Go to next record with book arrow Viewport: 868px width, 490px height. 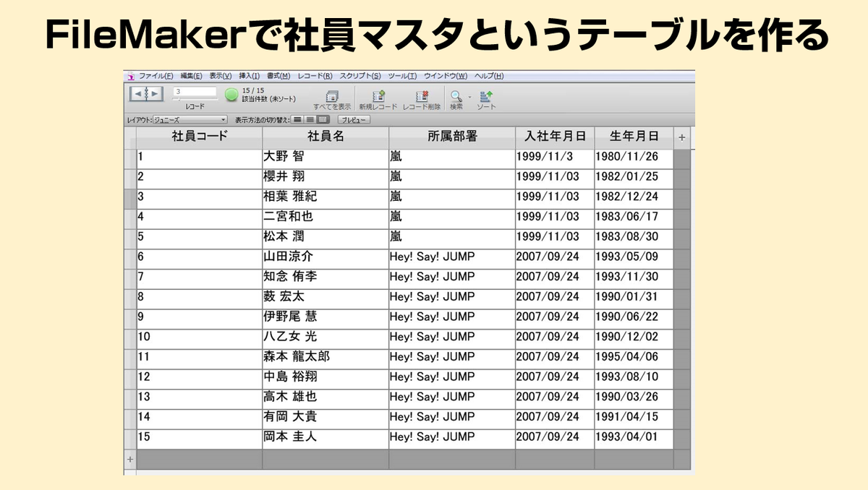click(156, 94)
